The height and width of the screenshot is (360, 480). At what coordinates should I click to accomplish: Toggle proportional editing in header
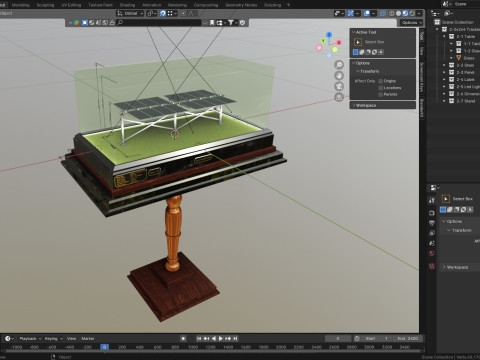pyautogui.click(x=183, y=13)
